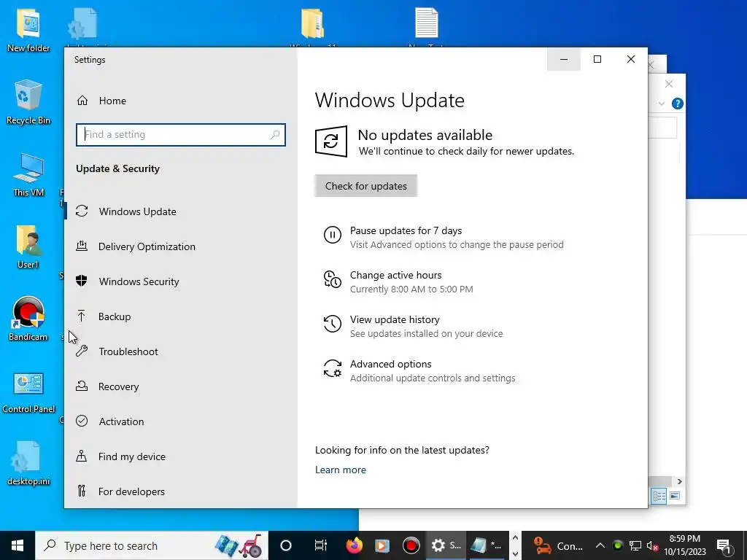This screenshot has height=560, width=747.
Task: Click the Settings taskbar button
Action: 445,545
